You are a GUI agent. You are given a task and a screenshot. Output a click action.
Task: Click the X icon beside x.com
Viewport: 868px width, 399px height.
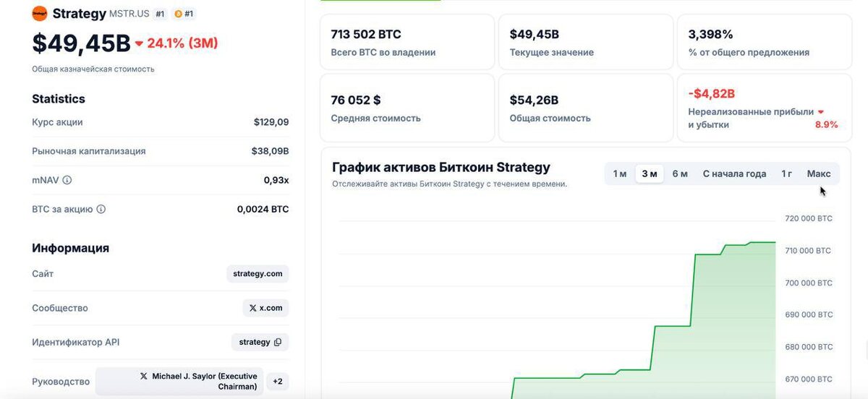pos(252,308)
